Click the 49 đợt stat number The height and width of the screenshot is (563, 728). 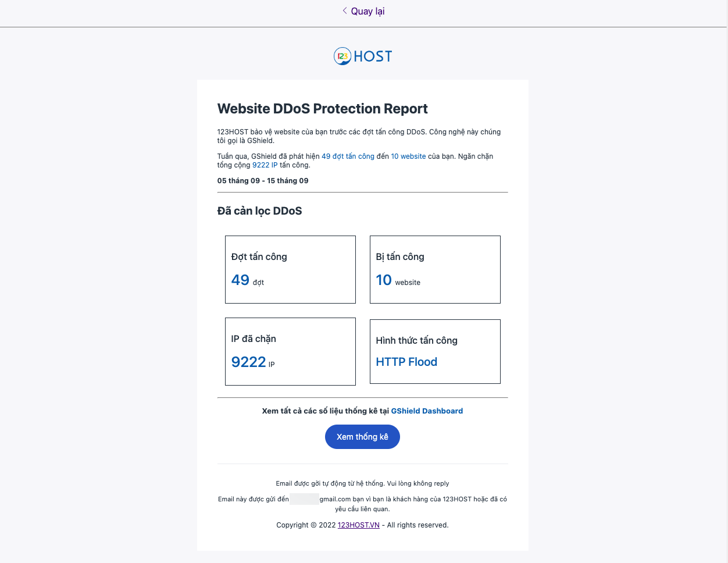[x=240, y=279]
